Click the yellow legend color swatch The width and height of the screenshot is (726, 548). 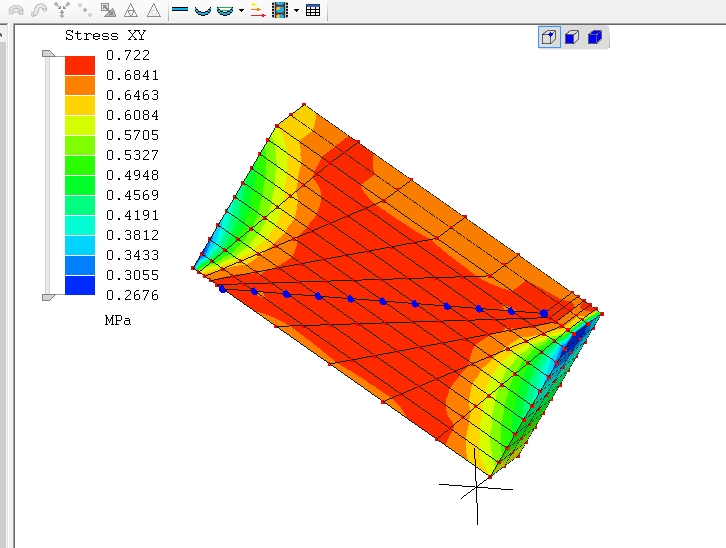click(x=80, y=106)
